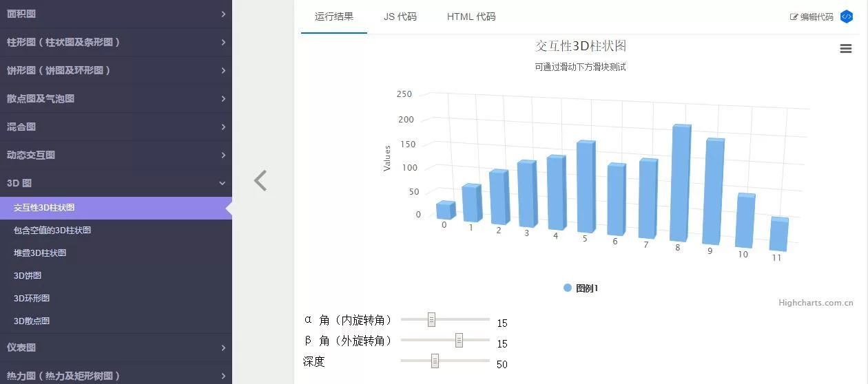Open the 堆叠3D柱状图 example
This screenshot has height=384, width=868.
coord(40,253)
